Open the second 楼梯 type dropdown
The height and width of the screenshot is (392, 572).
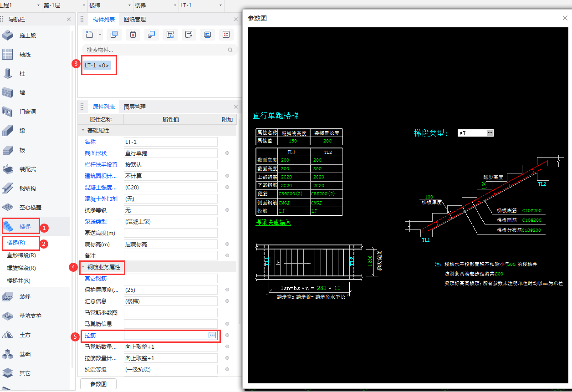[175, 5]
